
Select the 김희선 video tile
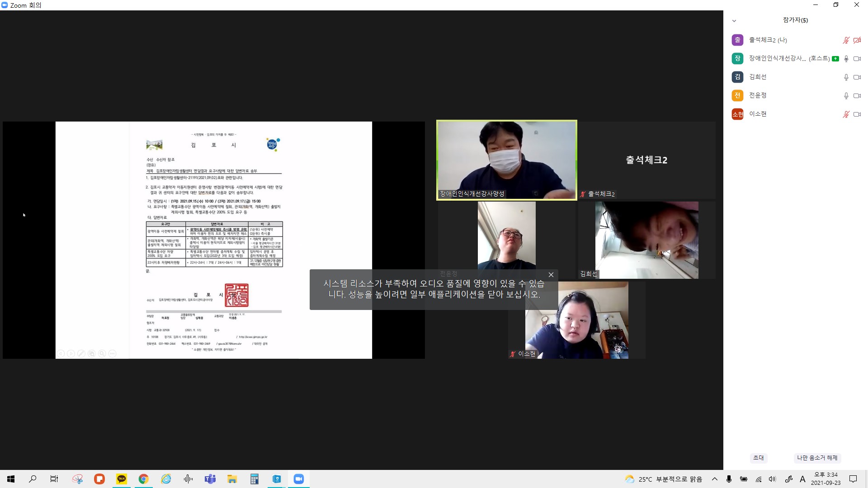click(646, 240)
